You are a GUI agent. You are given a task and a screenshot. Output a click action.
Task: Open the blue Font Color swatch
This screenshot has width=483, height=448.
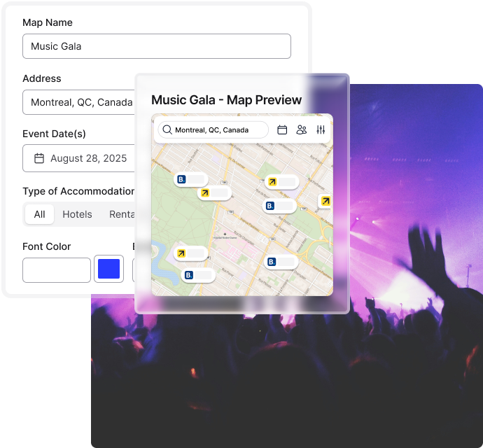(108, 269)
